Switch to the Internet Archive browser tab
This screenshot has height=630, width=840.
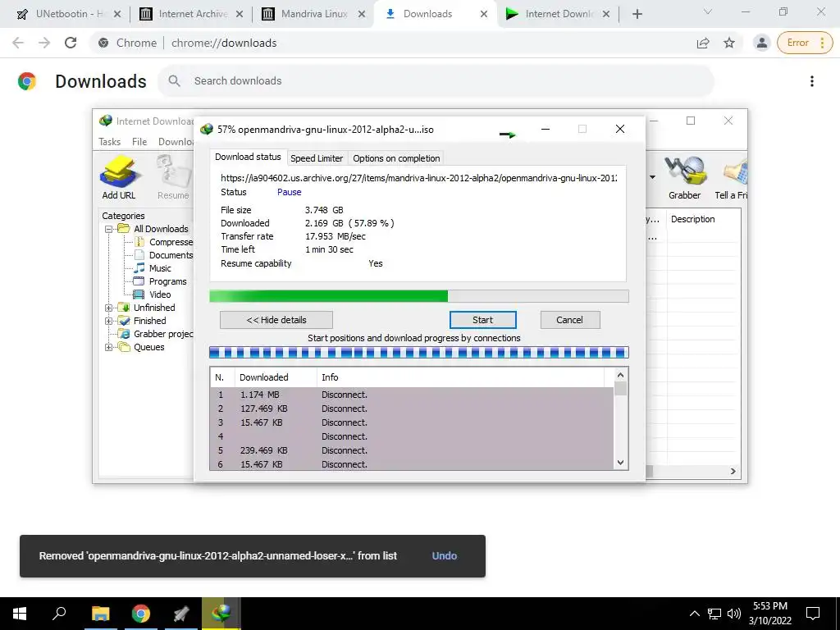pos(190,14)
